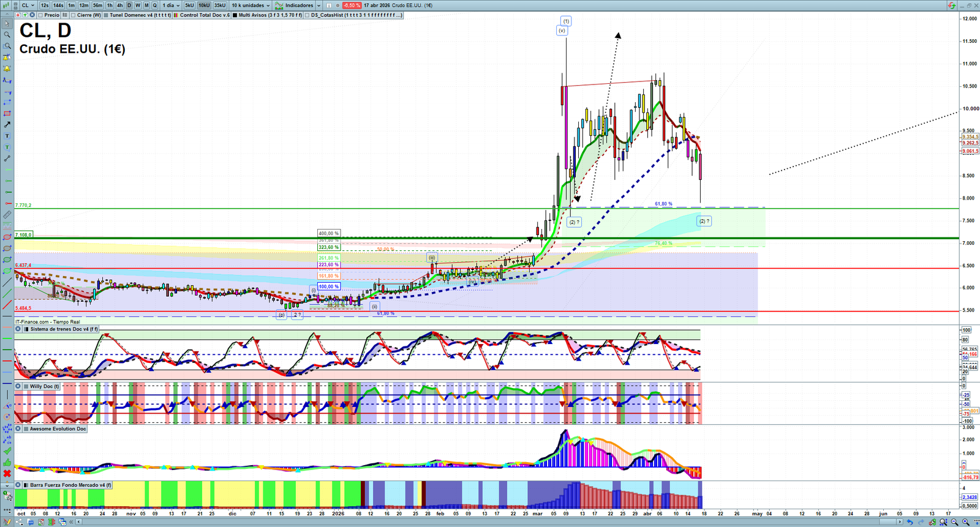Select the 144s timeframe tab
This screenshot has width=980, height=527.
pyautogui.click(x=58, y=6)
